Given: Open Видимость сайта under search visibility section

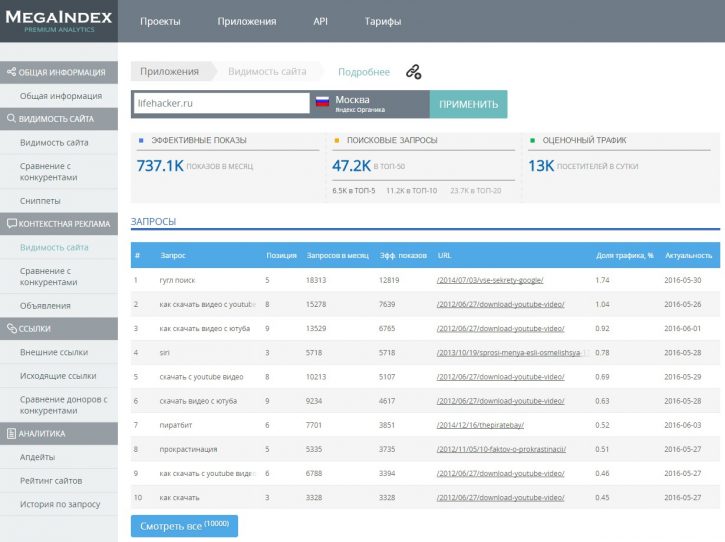Looking at the screenshot, I should coord(54,142).
